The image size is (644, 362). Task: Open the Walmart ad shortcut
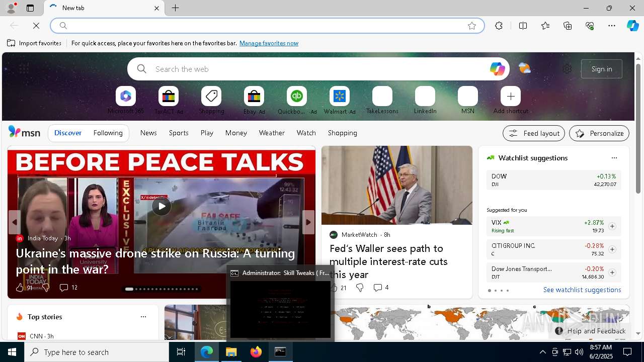click(340, 101)
